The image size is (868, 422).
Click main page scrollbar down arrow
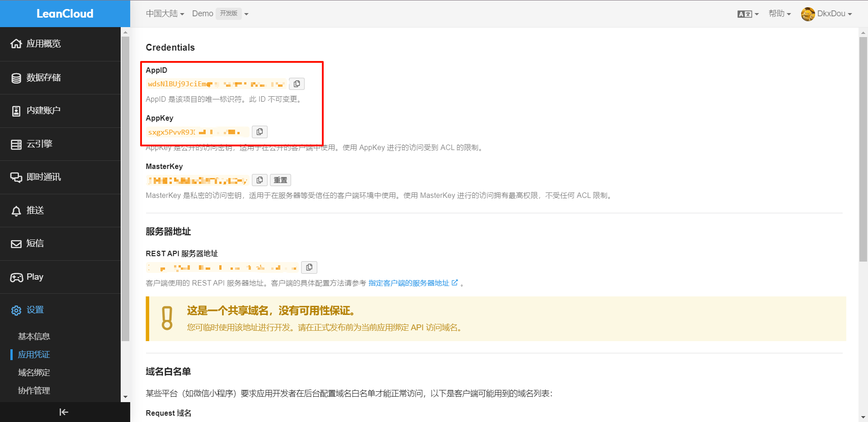point(863,417)
